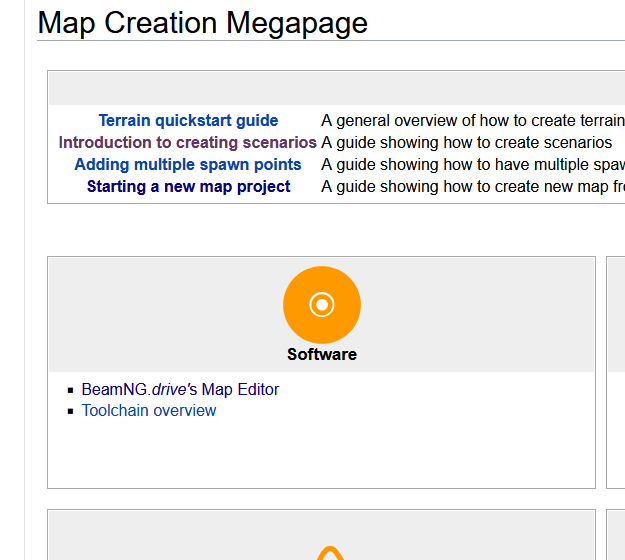Click the create scenarios guide description text
This screenshot has height=560, width=625.
pos(466,143)
